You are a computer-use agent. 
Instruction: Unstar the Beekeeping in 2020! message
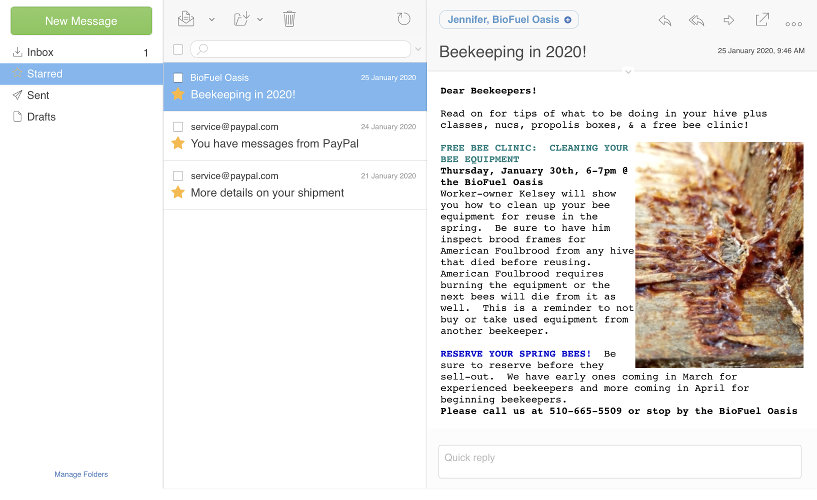178,95
